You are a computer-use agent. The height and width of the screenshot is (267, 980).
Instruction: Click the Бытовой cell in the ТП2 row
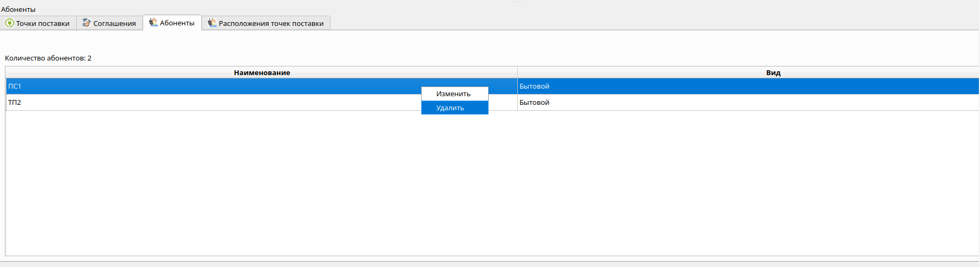pyautogui.click(x=535, y=103)
